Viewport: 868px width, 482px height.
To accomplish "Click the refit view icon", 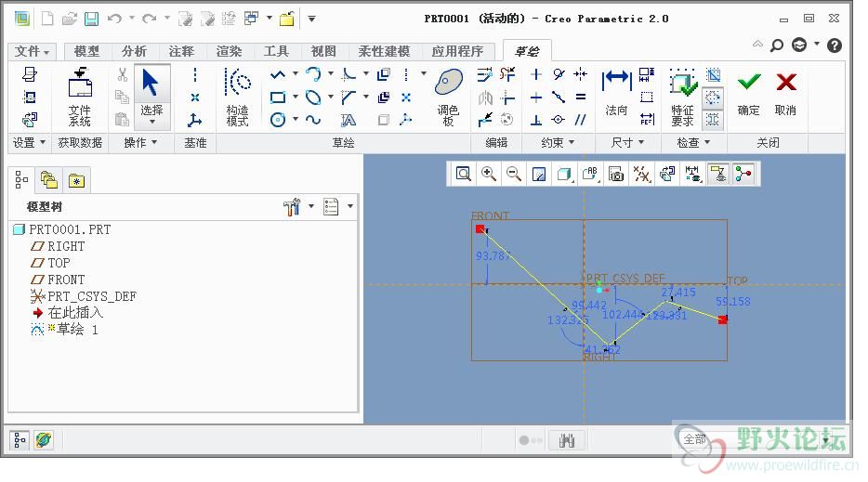I will pyautogui.click(x=464, y=175).
